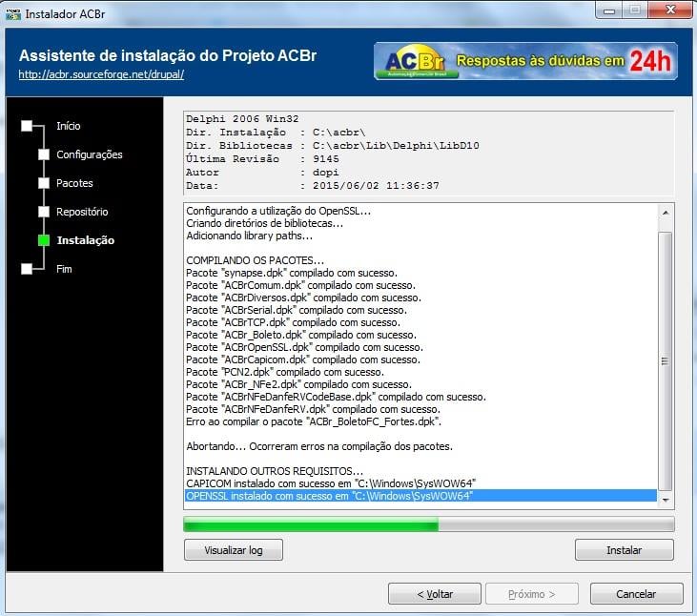
Task: Cancel the installation with Cancelar
Action: point(636,594)
